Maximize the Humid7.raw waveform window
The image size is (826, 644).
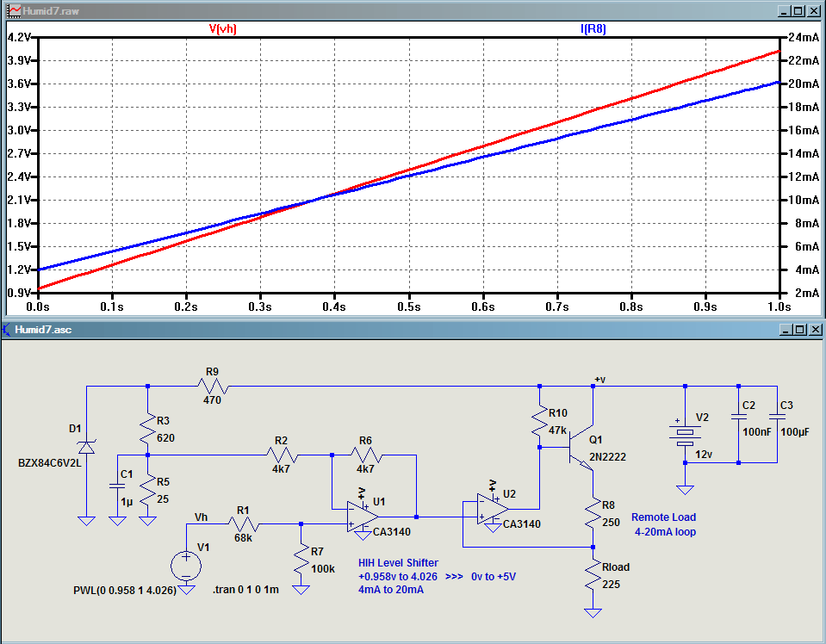[x=798, y=11]
